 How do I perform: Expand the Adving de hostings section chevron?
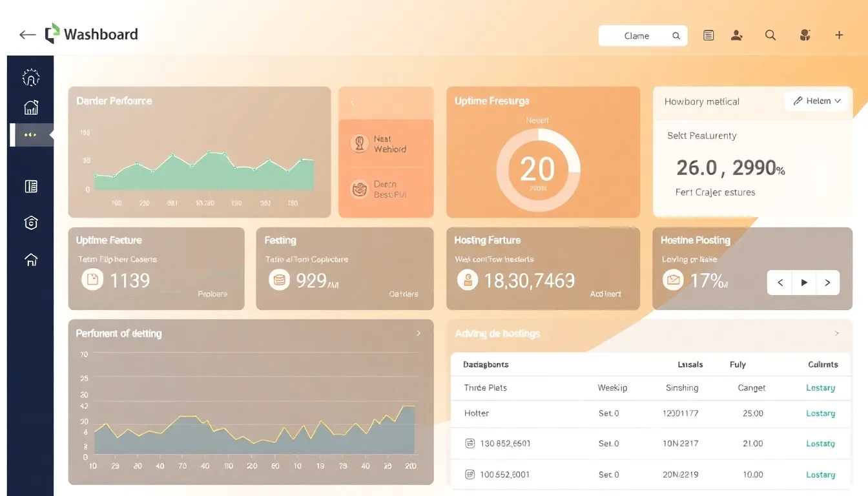pyautogui.click(x=836, y=333)
